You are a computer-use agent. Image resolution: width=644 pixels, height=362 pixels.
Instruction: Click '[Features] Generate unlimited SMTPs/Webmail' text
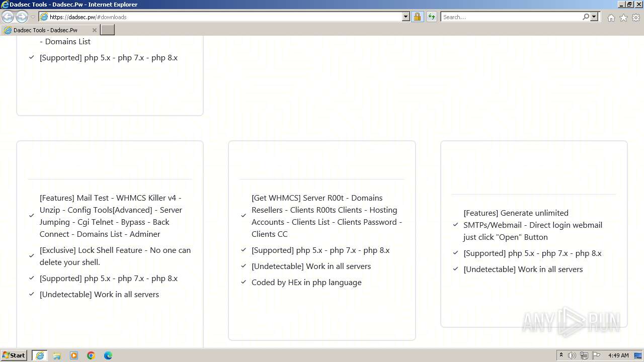[533, 225]
